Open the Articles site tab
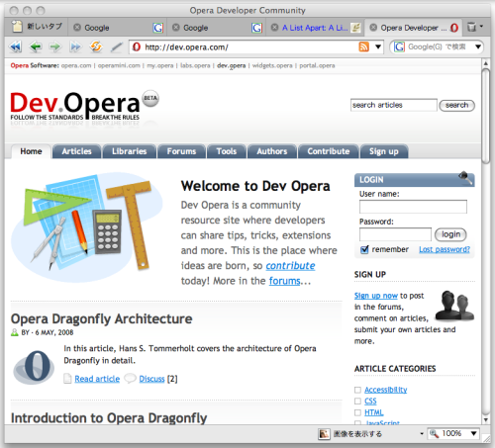The image size is (495, 448). pos(76,151)
